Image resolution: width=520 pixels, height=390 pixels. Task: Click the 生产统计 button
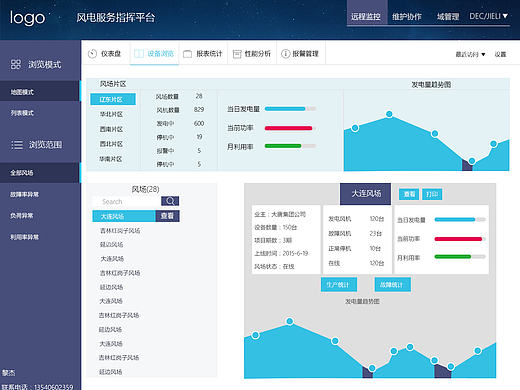pyautogui.click(x=339, y=285)
